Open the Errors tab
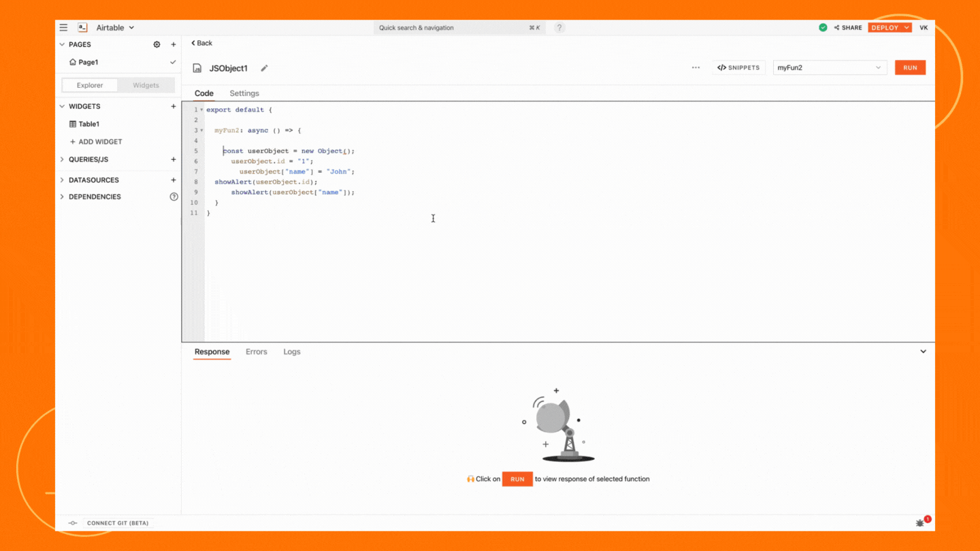This screenshot has width=980, height=551. pos(256,352)
